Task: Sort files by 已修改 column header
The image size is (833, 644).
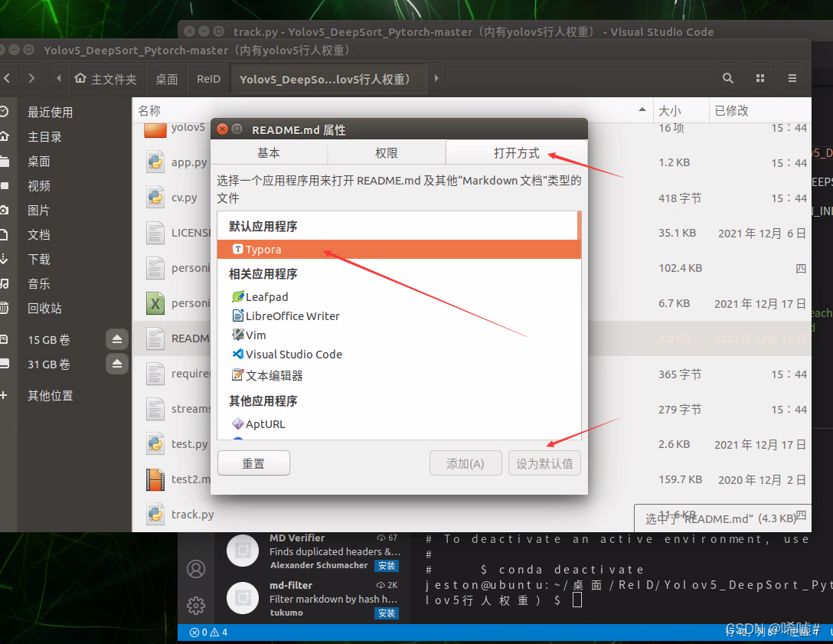Action: click(759, 110)
